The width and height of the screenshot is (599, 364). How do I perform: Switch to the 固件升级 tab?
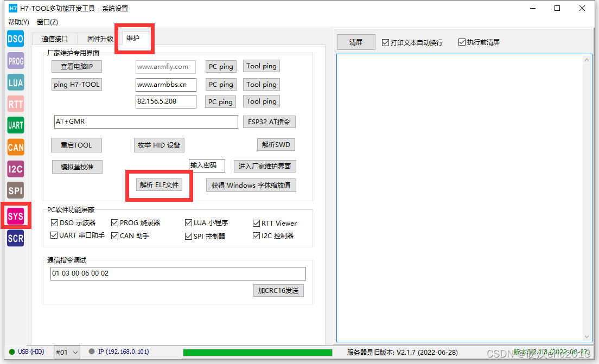click(100, 39)
